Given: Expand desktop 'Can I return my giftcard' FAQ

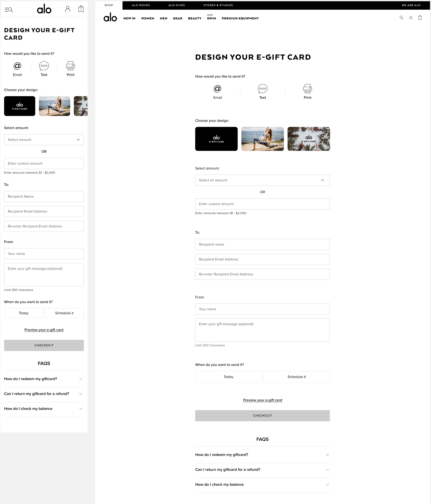Looking at the screenshot, I should click(262, 470).
